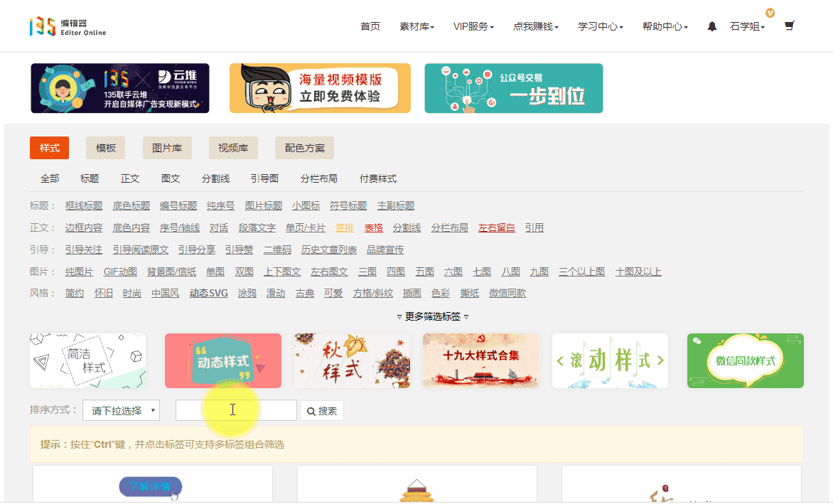Viewport: 833px width, 504px height.
Task: Select the 付费样式 category tab
Action: [377, 179]
